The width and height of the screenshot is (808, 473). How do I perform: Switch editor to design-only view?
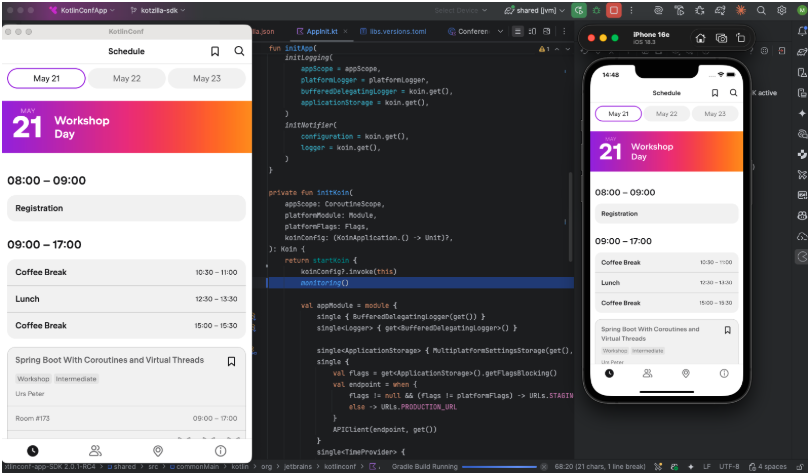(x=547, y=31)
